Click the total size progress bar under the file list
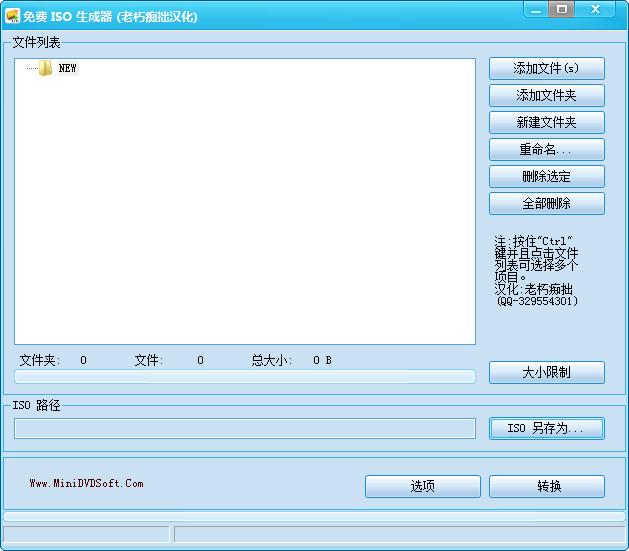 (245, 377)
